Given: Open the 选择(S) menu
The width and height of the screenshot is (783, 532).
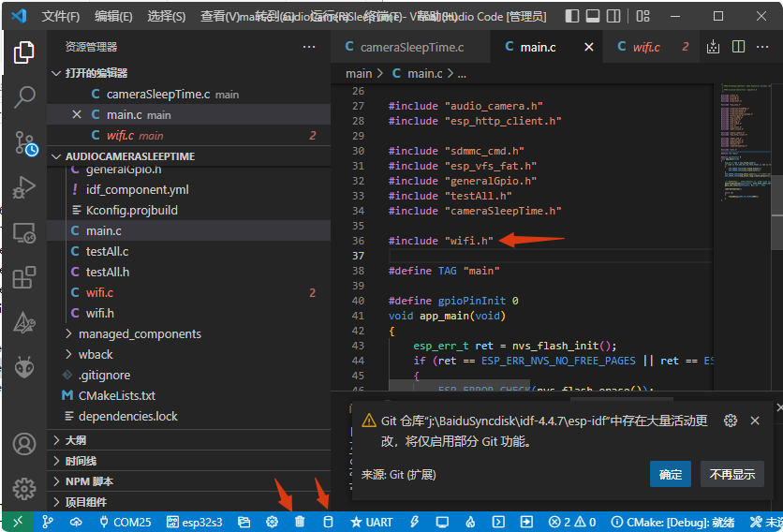Looking at the screenshot, I should point(167,17).
